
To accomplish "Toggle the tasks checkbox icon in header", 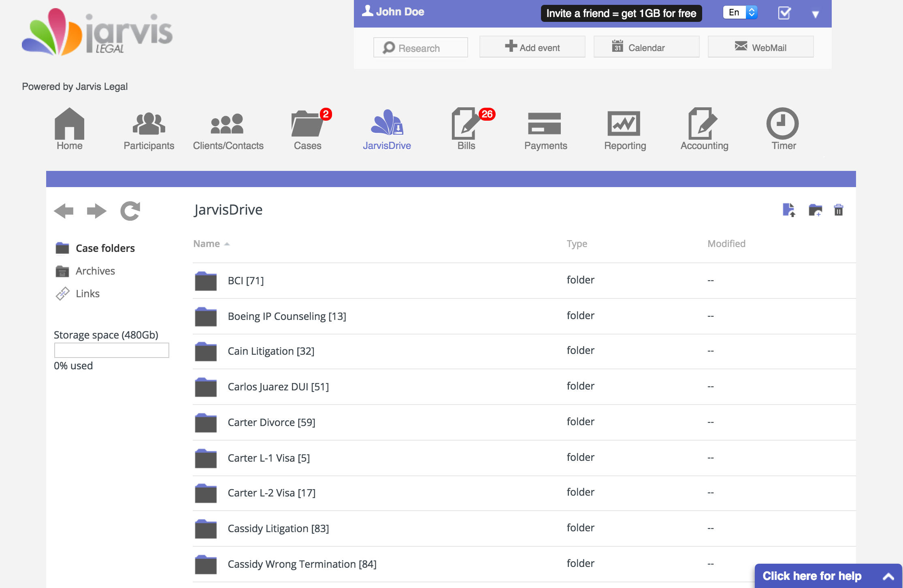I will point(784,13).
